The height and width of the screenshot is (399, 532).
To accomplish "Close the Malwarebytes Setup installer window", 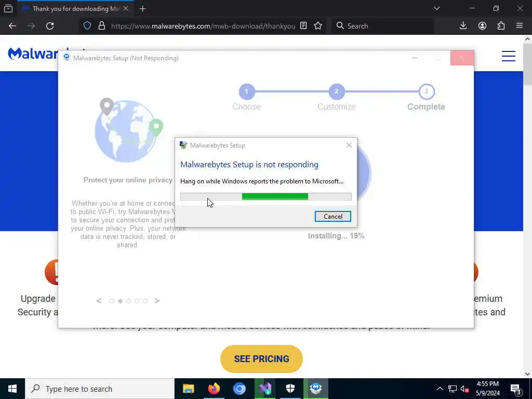I will click(x=462, y=58).
